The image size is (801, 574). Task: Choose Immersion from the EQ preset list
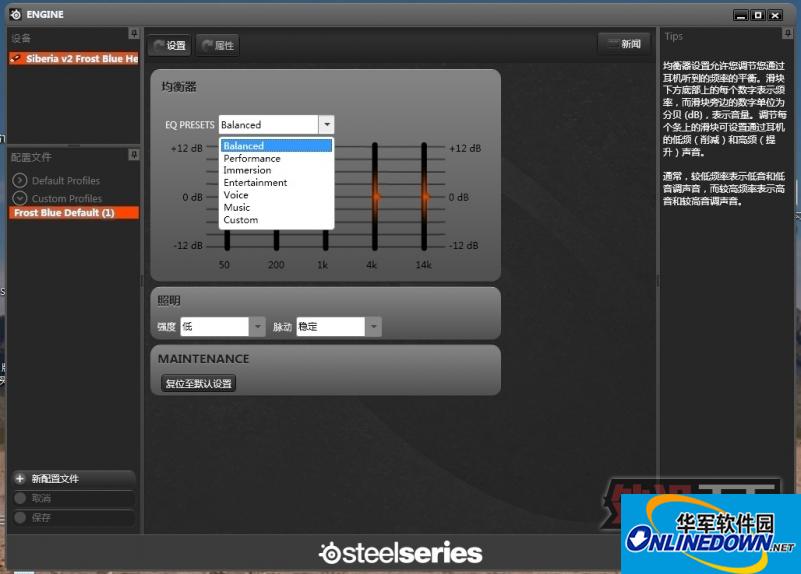pyautogui.click(x=277, y=171)
